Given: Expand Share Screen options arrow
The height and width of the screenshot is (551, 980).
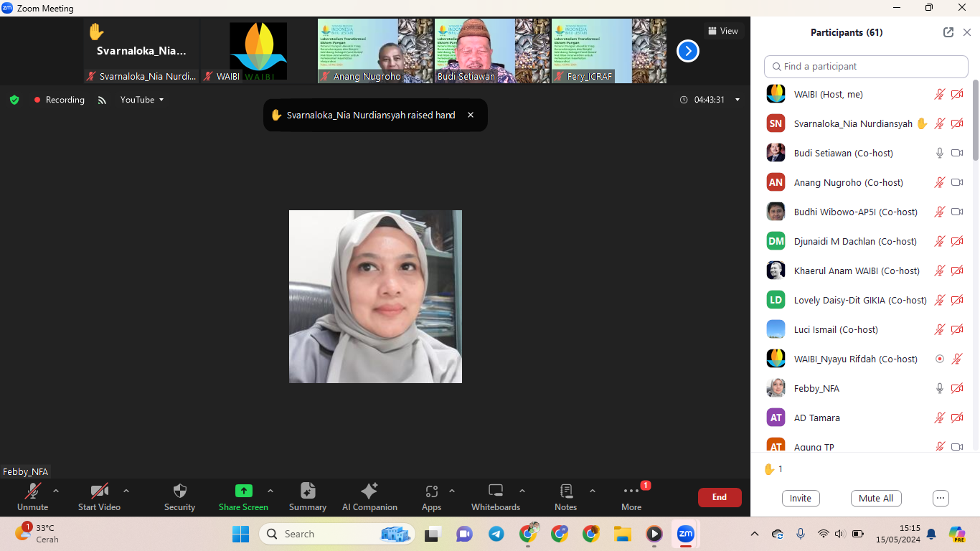Looking at the screenshot, I should [x=270, y=491].
